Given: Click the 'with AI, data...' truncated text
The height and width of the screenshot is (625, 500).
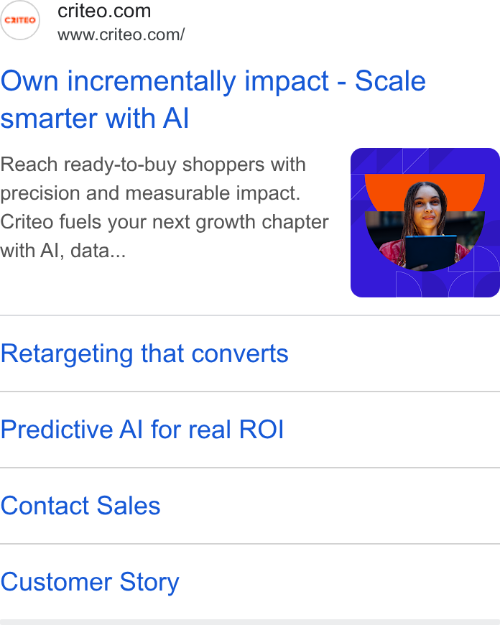Looking at the screenshot, I should [x=63, y=251].
